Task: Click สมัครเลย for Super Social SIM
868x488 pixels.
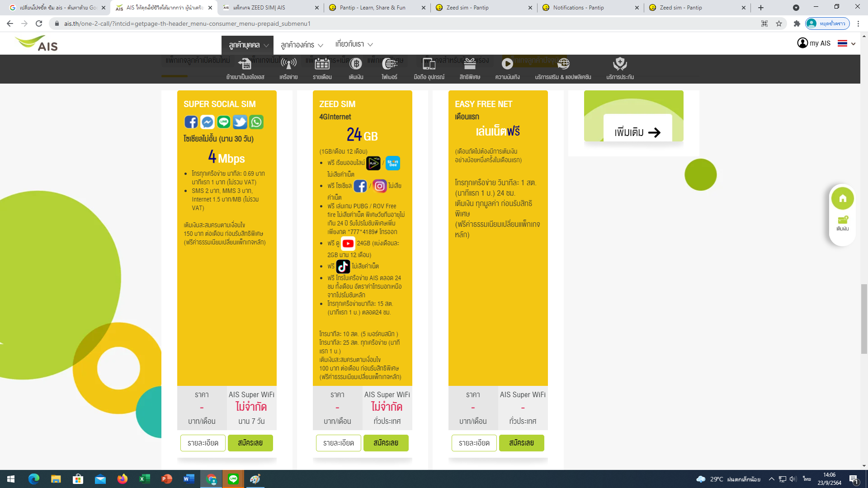Action: tap(250, 443)
